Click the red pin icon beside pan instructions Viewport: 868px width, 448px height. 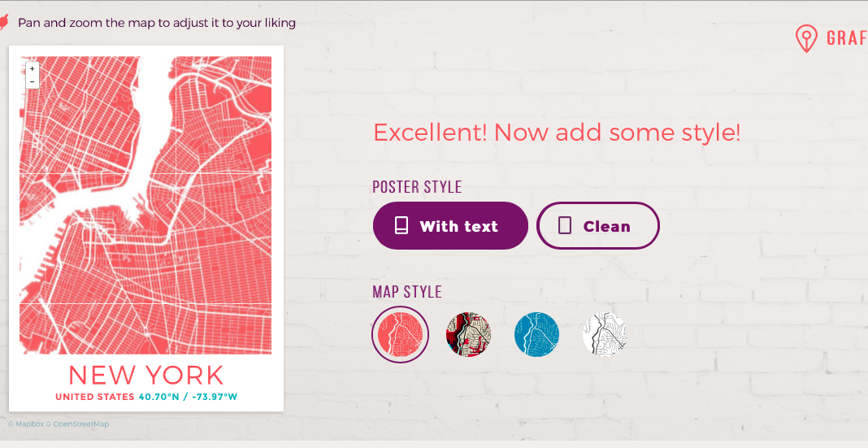point(3,23)
